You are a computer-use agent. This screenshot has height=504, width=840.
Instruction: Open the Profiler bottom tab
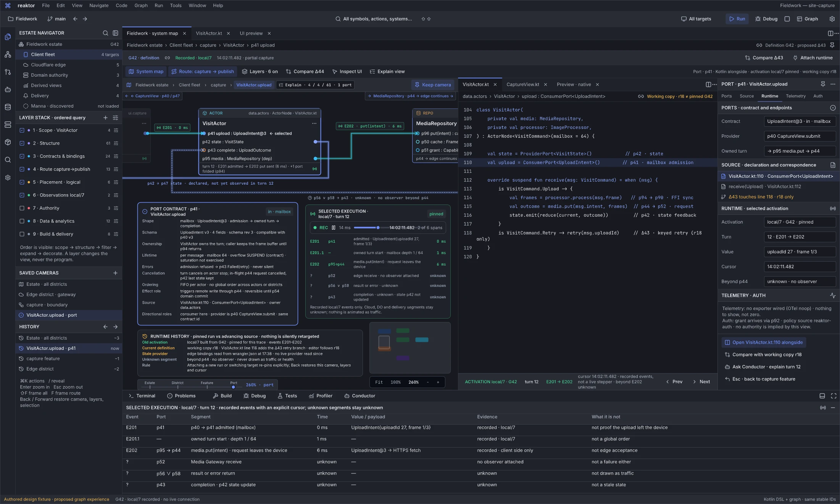[321, 396]
